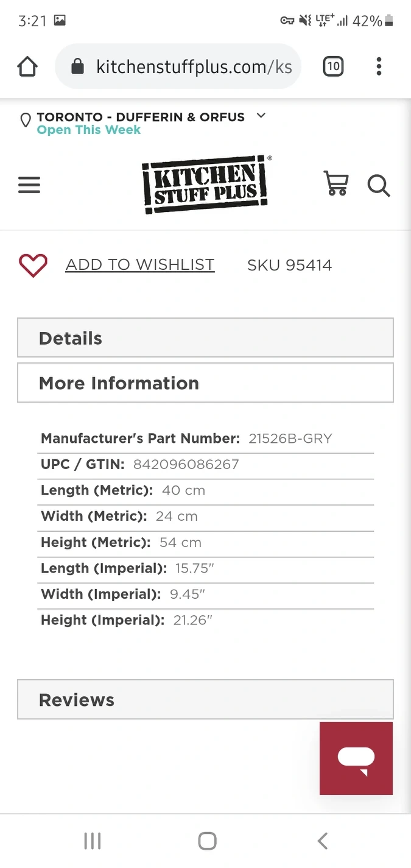
Task: Tap the heart wishlist icon
Action: pyautogui.click(x=33, y=266)
